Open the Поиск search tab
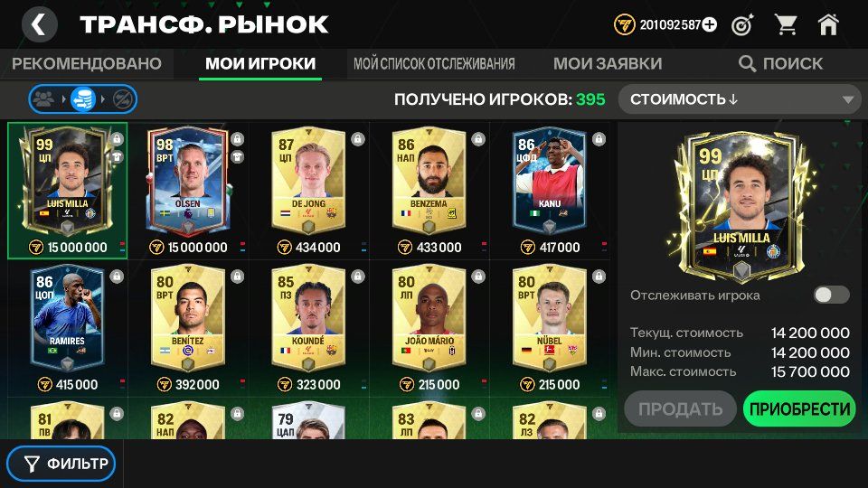The height and width of the screenshot is (488, 868). point(781,63)
